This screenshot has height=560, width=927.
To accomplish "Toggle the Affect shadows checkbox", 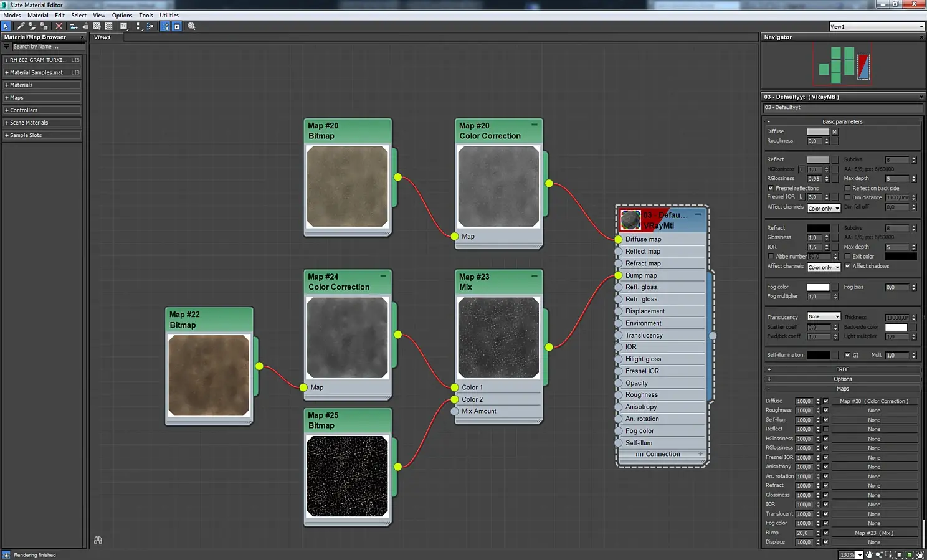I will (x=847, y=266).
